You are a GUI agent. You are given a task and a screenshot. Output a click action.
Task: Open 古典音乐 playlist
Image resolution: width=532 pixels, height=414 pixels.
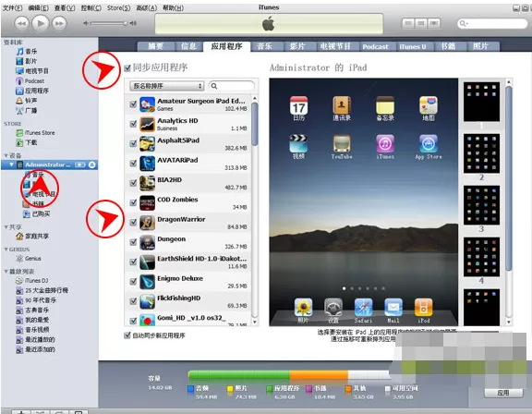(32, 310)
